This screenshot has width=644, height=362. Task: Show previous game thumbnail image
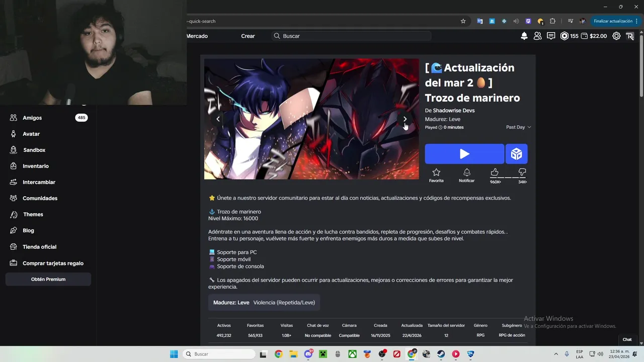[218, 119]
